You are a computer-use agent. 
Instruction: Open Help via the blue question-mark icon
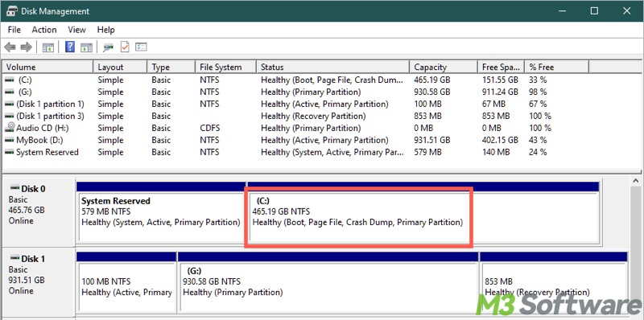click(70, 47)
